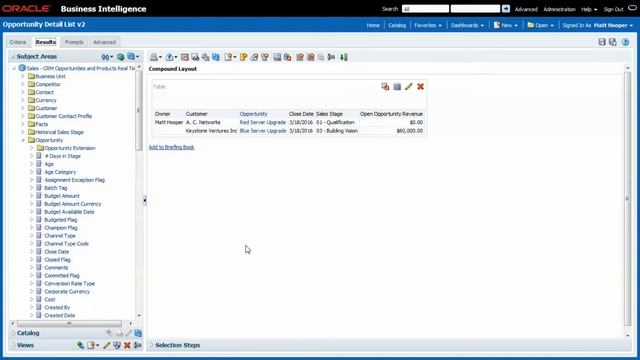Viewport: 640px width, 360px height.
Task: Switch to the Prompts tab
Action: pyautogui.click(x=74, y=42)
